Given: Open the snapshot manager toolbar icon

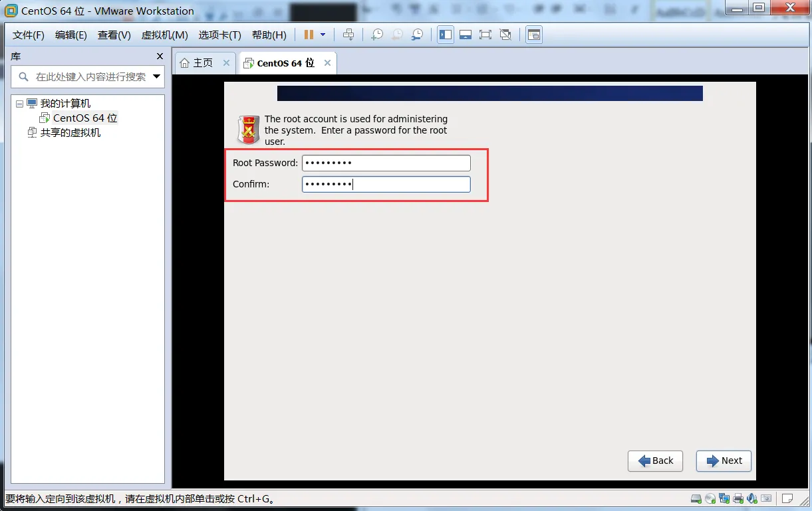Looking at the screenshot, I should coord(417,35).
